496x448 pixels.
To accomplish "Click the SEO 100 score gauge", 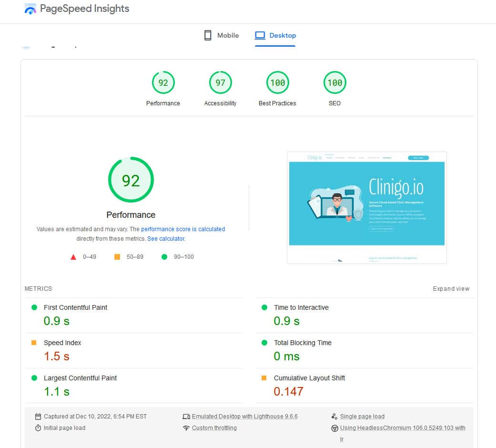I will coord(334,83).
